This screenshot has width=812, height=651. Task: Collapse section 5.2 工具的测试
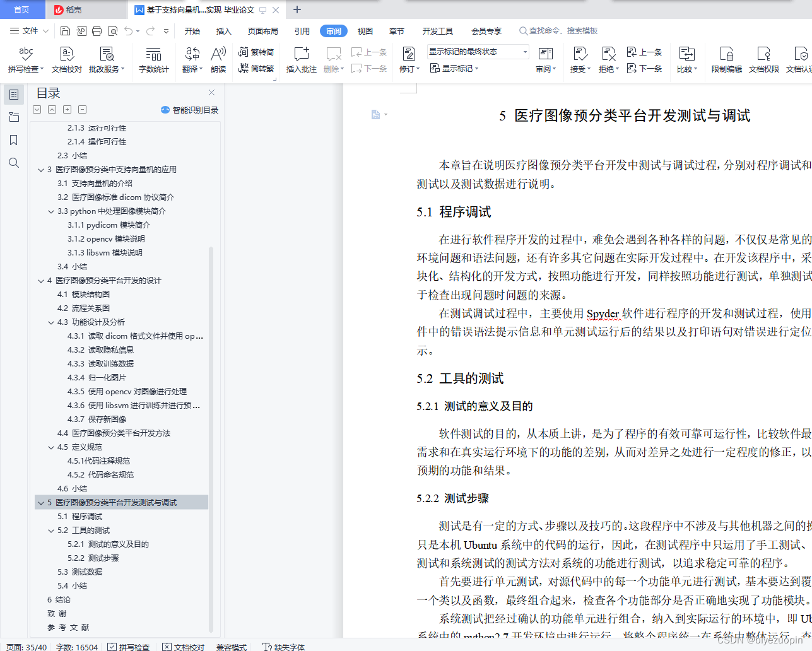pos(51,531)
